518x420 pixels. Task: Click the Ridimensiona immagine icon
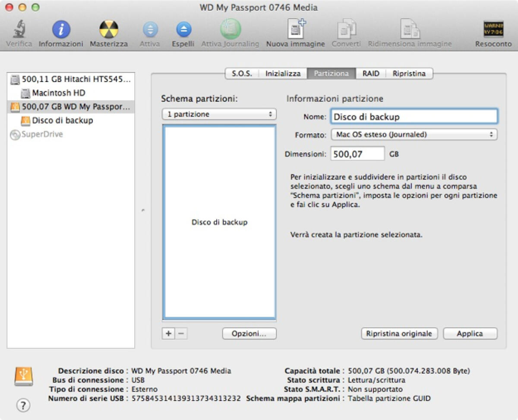(x=410, y=29)
